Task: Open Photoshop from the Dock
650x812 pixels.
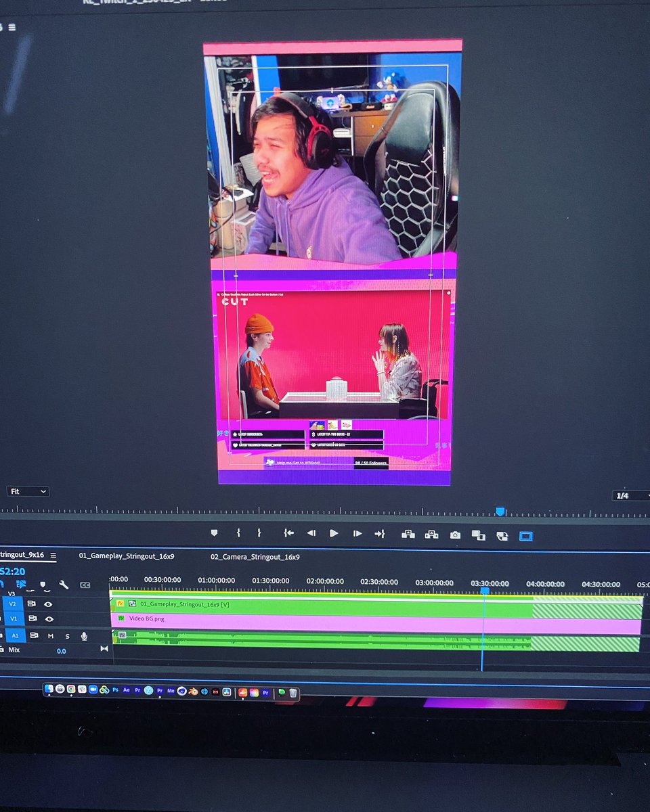Action: pos(115,690)
